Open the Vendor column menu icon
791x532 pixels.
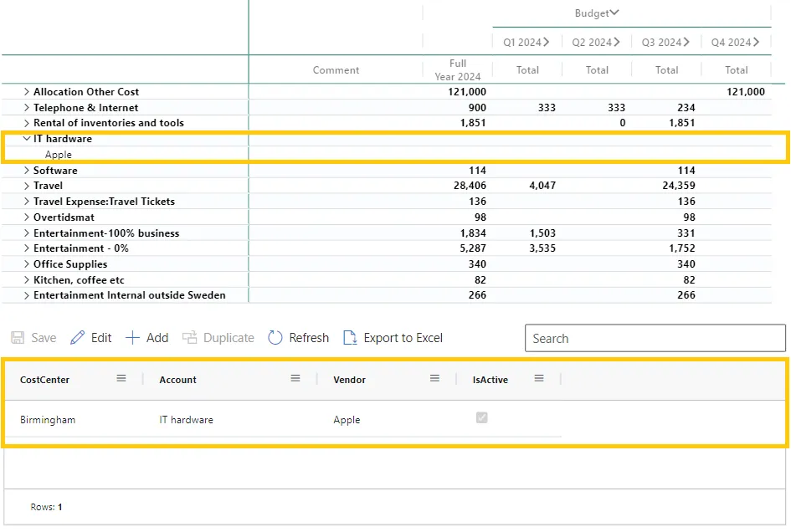click(x=435, y=378)
